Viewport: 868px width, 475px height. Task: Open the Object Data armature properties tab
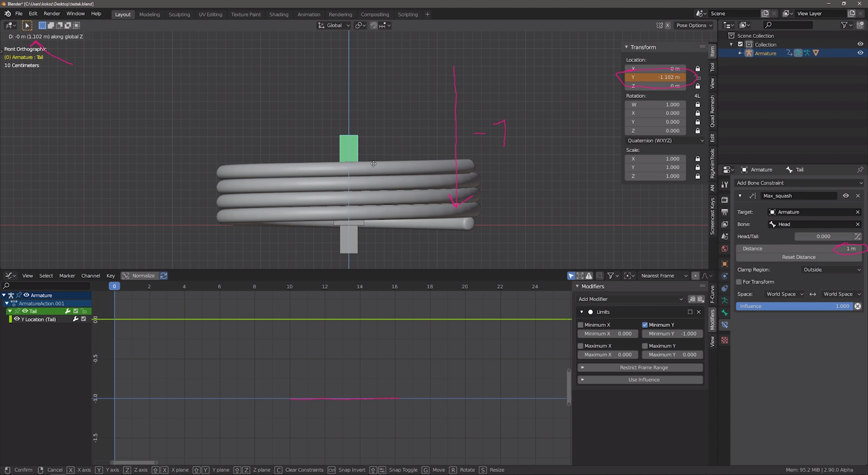725,300
